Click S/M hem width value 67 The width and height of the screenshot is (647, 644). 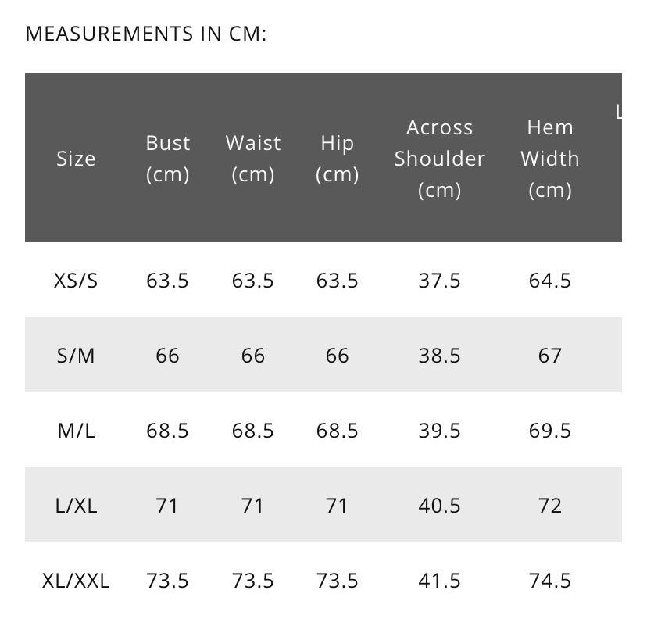click(x=550, y=356)
